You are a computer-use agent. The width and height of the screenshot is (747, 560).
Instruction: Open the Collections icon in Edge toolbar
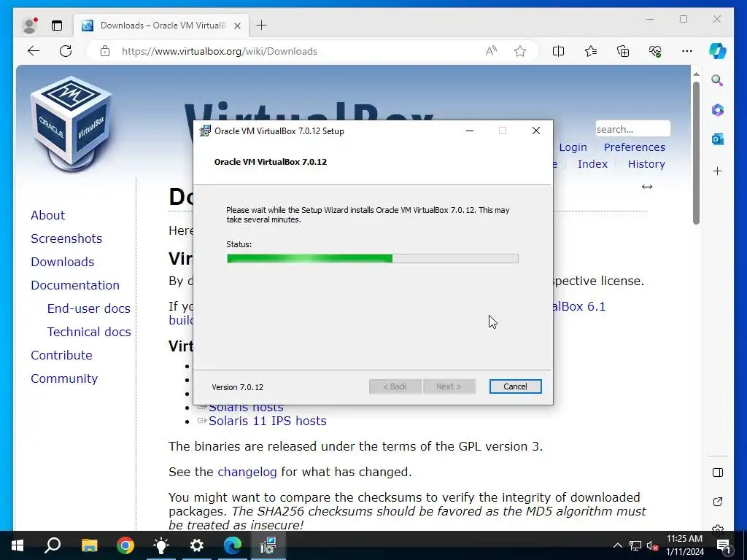(x=623, y=51)
